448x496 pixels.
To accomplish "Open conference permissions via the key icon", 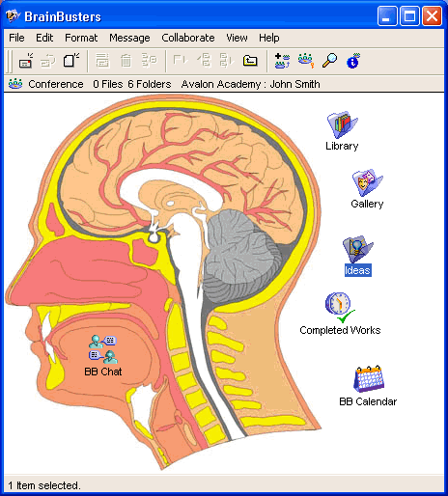I will pos(306,61).
